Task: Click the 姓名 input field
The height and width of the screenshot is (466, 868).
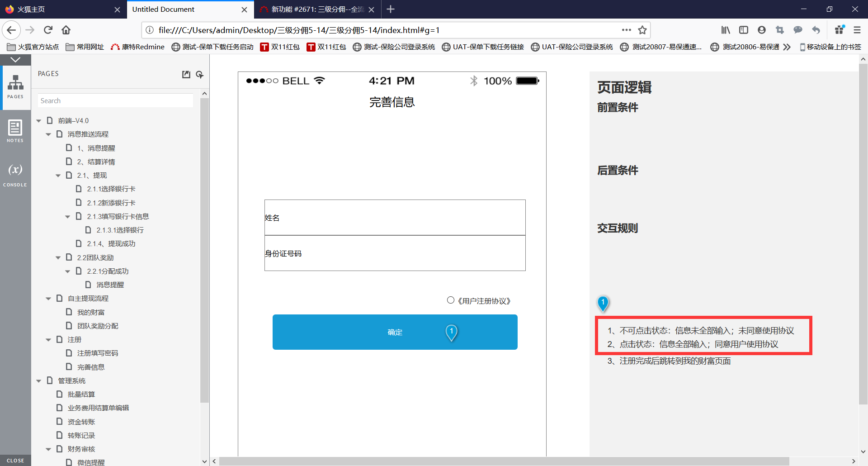Action: 395,218
